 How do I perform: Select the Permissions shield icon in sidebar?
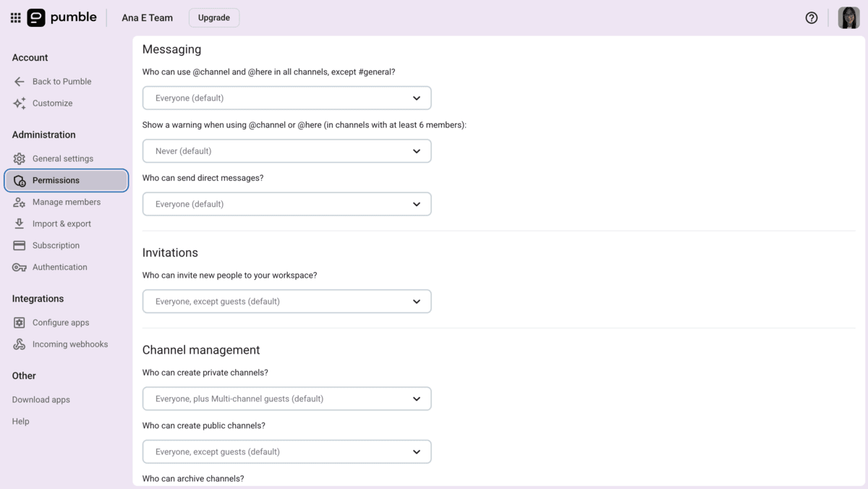tap(19, 180)
